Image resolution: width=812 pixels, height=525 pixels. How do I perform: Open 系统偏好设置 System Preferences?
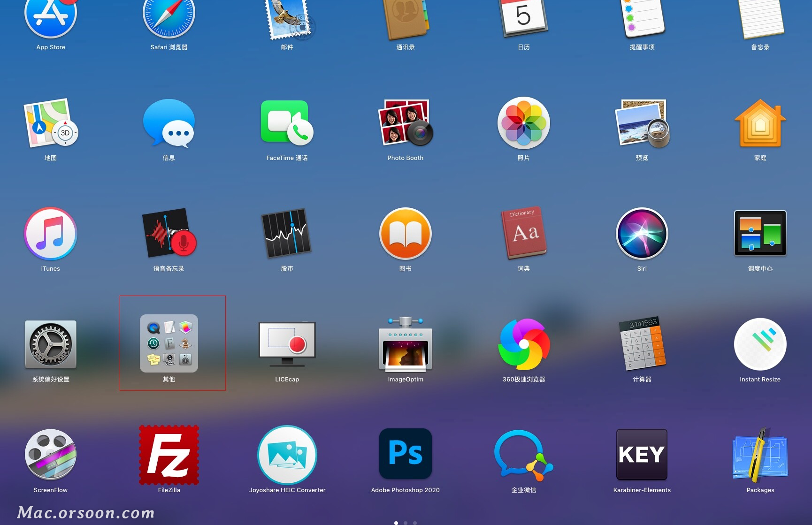coord(51,344)
